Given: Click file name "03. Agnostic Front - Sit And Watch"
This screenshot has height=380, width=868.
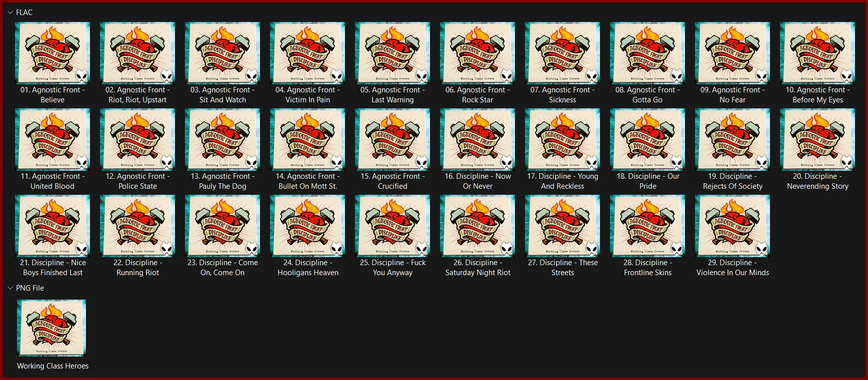Looking at the screenshot, I should (x=222, y=95).
